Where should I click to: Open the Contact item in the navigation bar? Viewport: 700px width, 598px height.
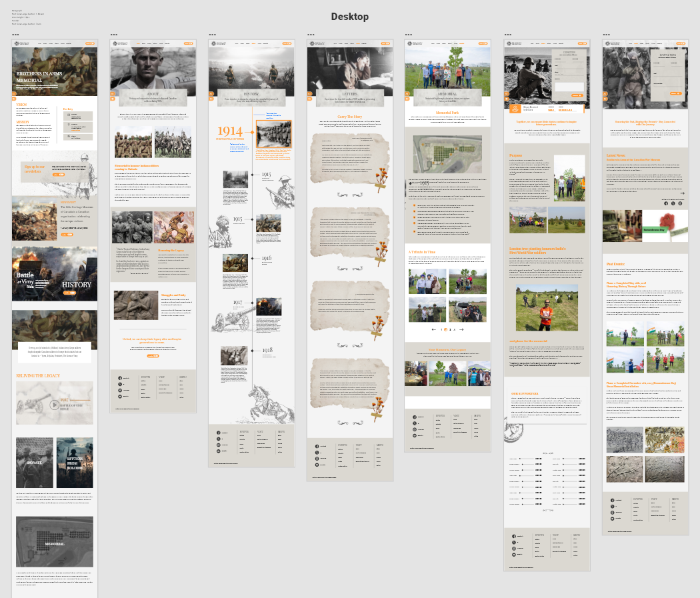69,43
